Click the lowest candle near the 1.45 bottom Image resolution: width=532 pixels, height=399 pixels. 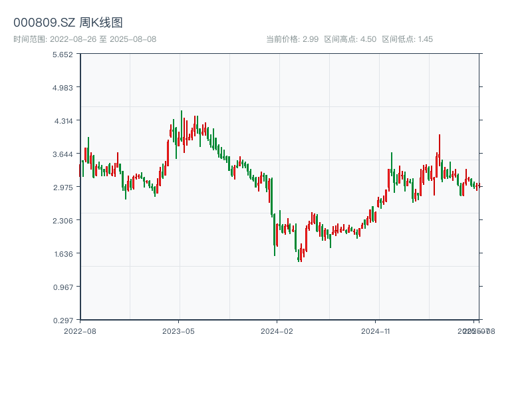click(301, 255)
